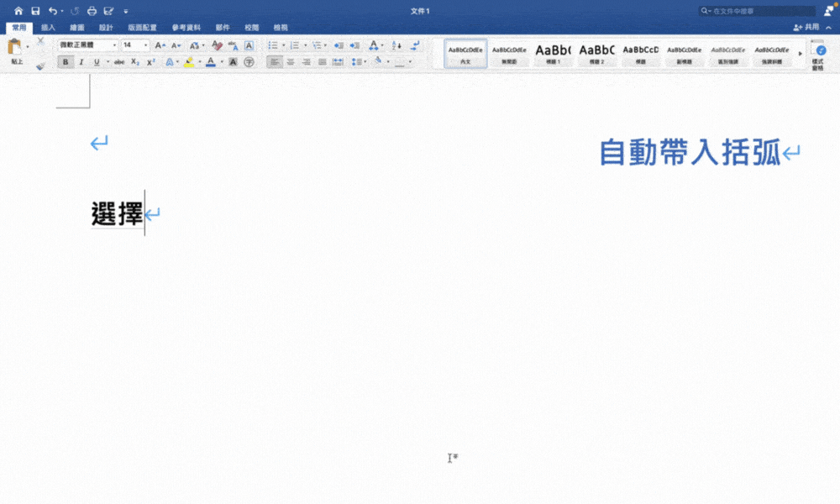
Task: Decrease font size with the smaller A icon
Action: 176,45
